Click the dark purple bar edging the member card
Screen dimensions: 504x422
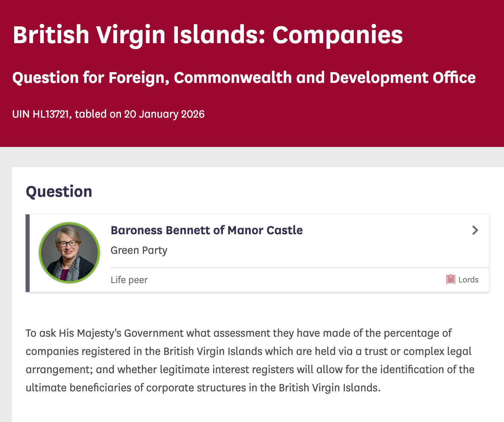click(28, 253)
